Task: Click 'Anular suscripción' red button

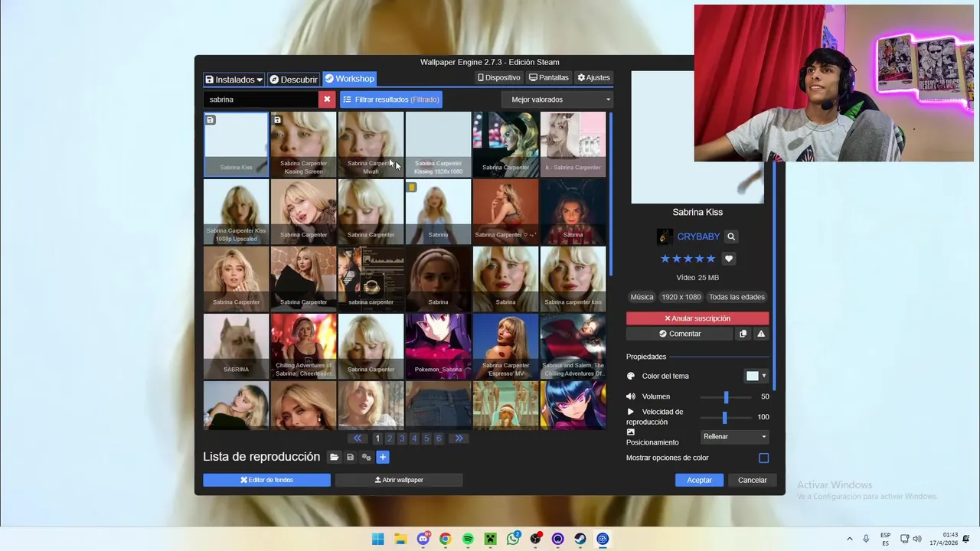Action: tap(697, 318)
